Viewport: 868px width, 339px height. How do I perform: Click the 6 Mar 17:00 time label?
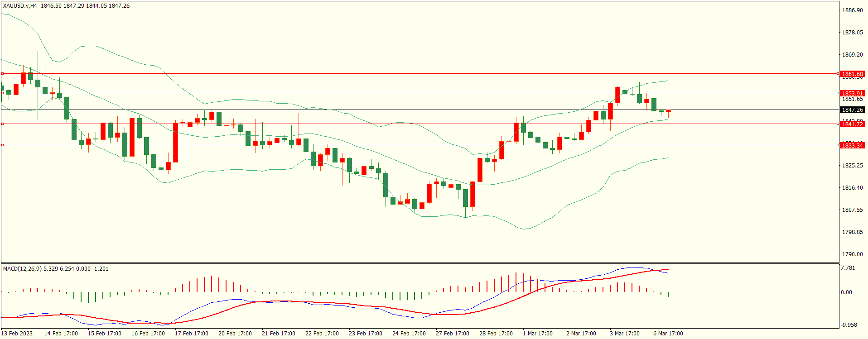coord(668,334)
